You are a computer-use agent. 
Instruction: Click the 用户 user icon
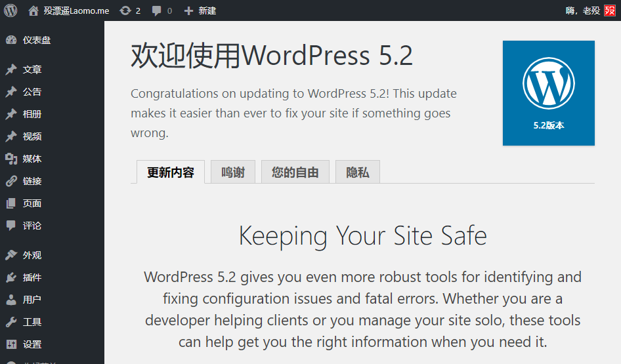pyautogui.click(x=11, y=300)
